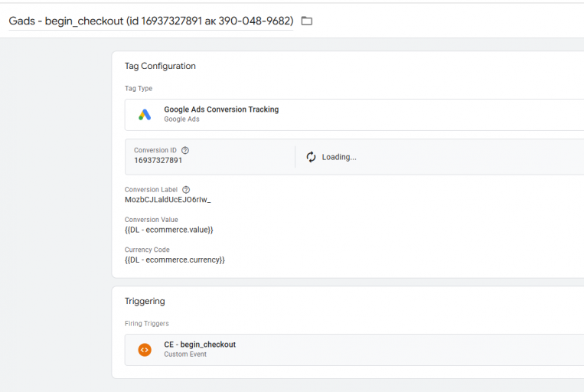Screen dimensions: 584x392
Task: Click the Conversion Value label
Action: tap(152, 220)
